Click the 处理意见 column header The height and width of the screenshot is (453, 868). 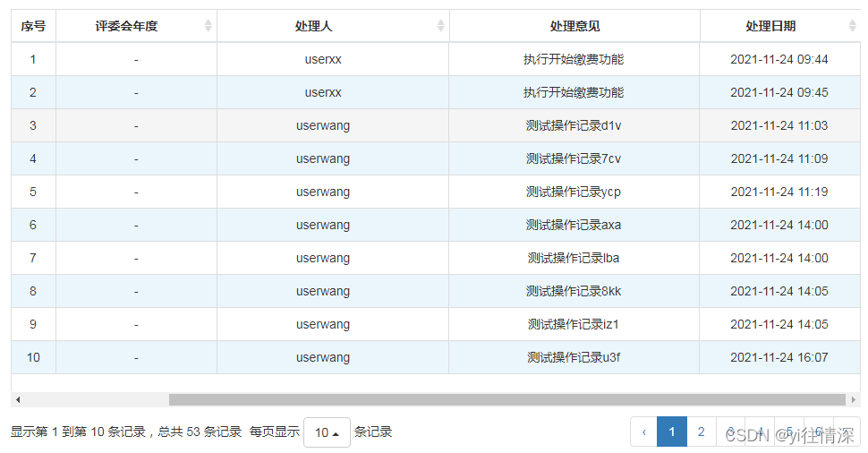click(x=574, y=26)
